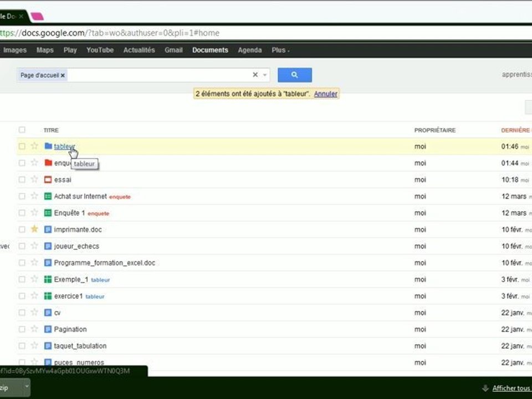
Task: Open the Programme_formation_excel.doc title
Action: pyautogui.click(x=105, y=263)
